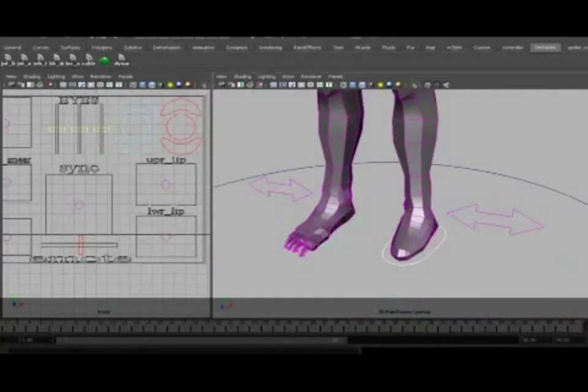Toggle wireframe on shaded icon in persp panel
This screenshot has height=392, width=588.
pos(362,85)
